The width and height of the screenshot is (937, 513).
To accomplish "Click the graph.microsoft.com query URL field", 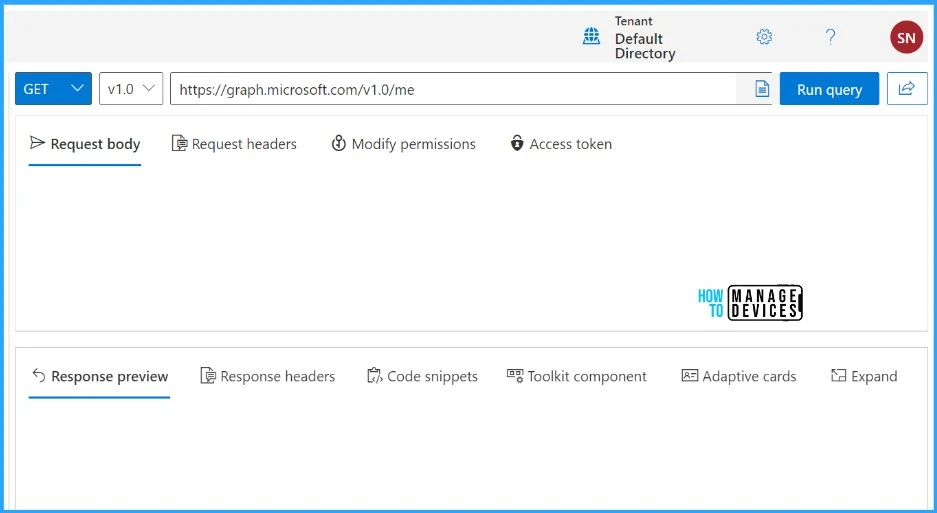I will coord(453,88).
